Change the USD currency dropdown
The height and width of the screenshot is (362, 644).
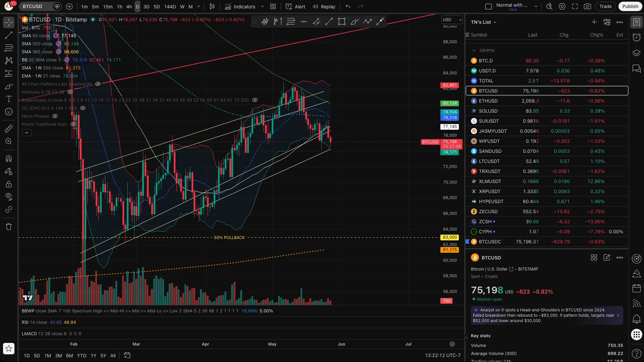click(x=452, y=20)
